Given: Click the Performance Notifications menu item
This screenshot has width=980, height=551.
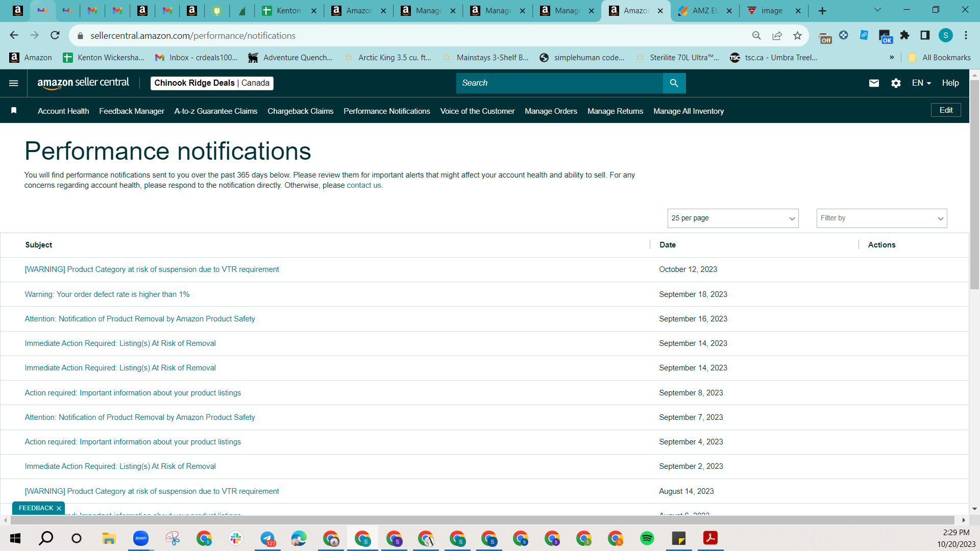Looking at the screenshot, I should coord(387,111).
